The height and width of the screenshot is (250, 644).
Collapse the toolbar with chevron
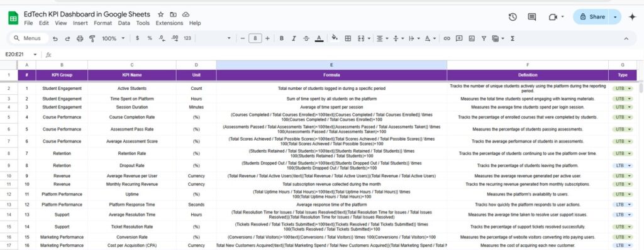click(626, 38)
